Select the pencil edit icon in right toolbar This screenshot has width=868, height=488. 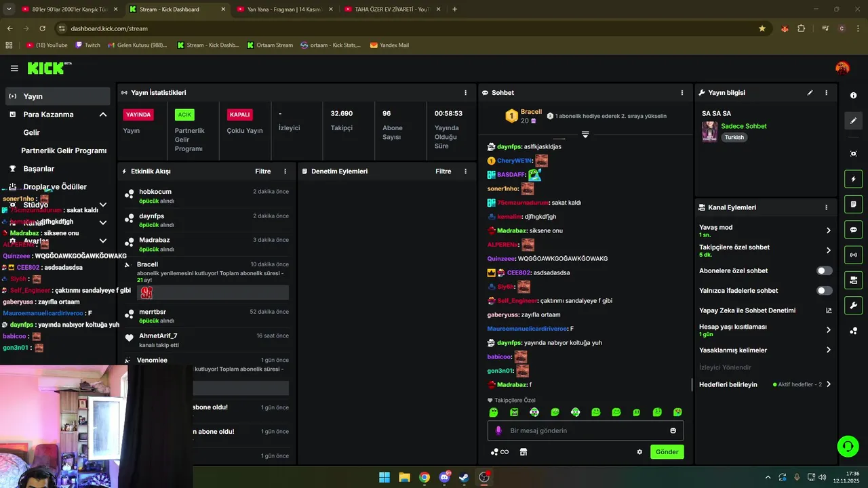coord(853,121)
